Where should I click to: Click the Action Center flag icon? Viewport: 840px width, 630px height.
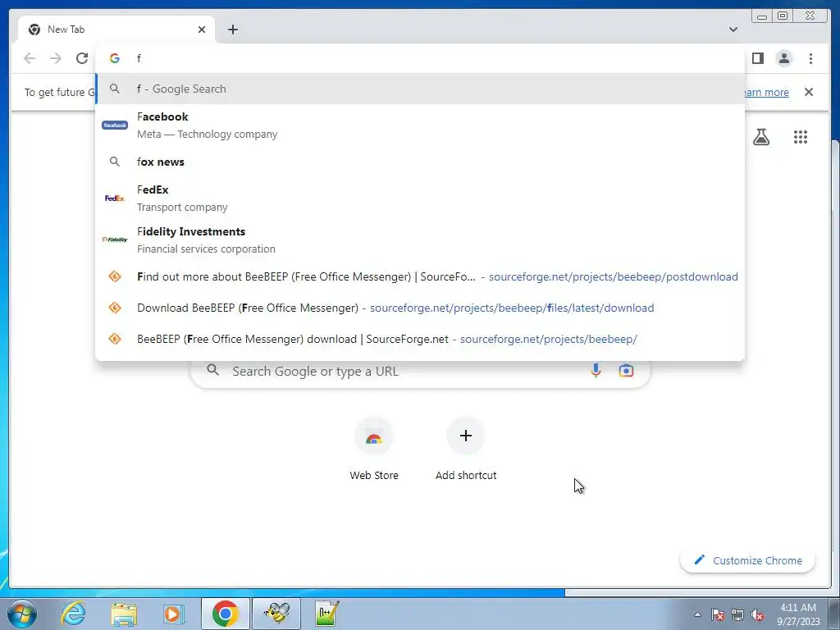[718, 615]
